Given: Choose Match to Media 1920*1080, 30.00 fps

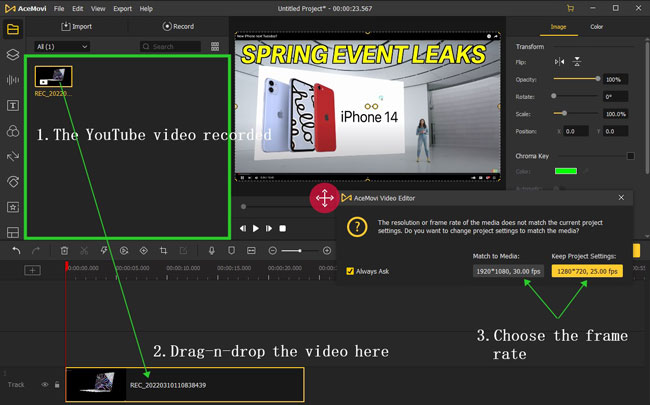Looking at the screenshot, I should coord(508,271).
